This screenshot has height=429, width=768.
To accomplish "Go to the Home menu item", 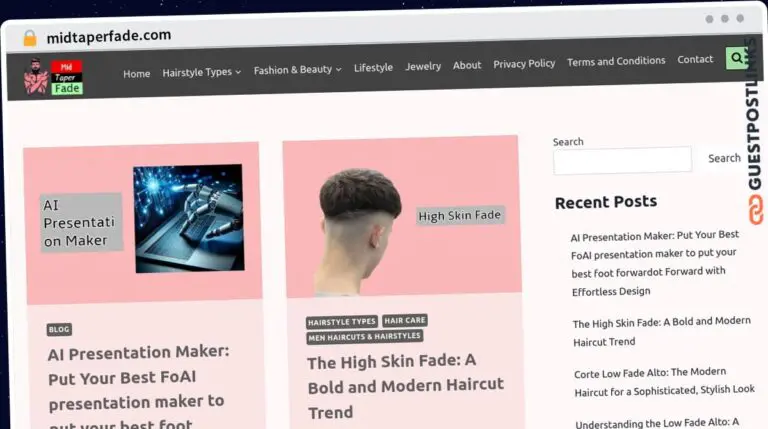I will pyautogui.click(x=137, y=73).
